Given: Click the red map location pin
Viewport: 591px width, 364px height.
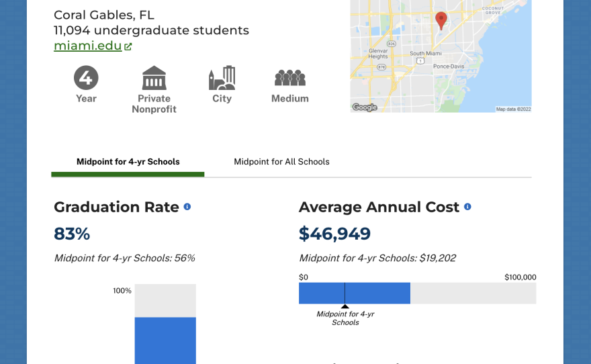Looking at the screenshot, I should click(441, 19).
